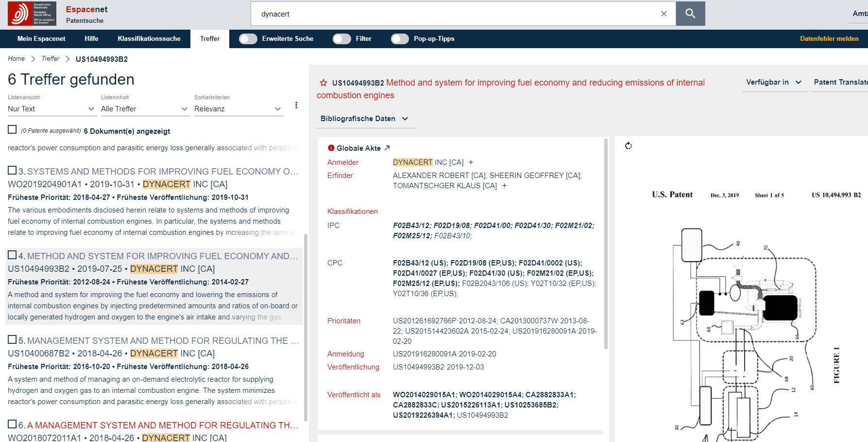Check result 4 US10494993B2 checkbox
Viewport: 868px width, 442px height.
point(12,255)
